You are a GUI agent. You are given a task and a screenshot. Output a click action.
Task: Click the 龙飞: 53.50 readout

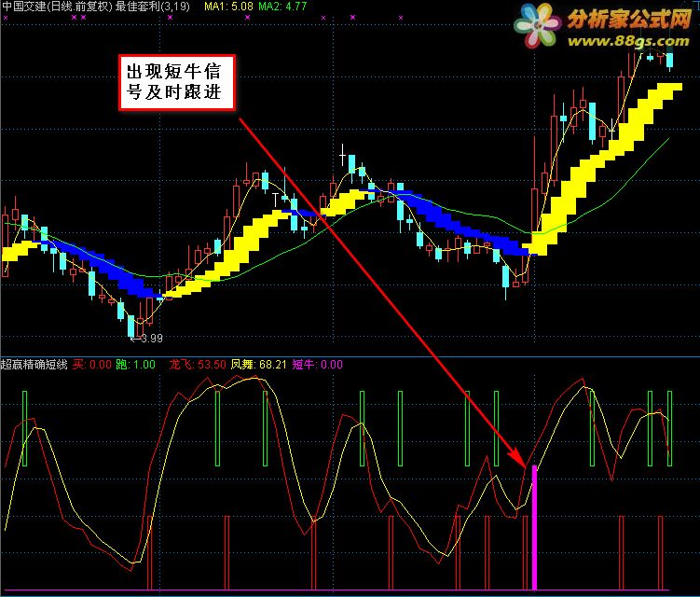[x=198, y=365]
